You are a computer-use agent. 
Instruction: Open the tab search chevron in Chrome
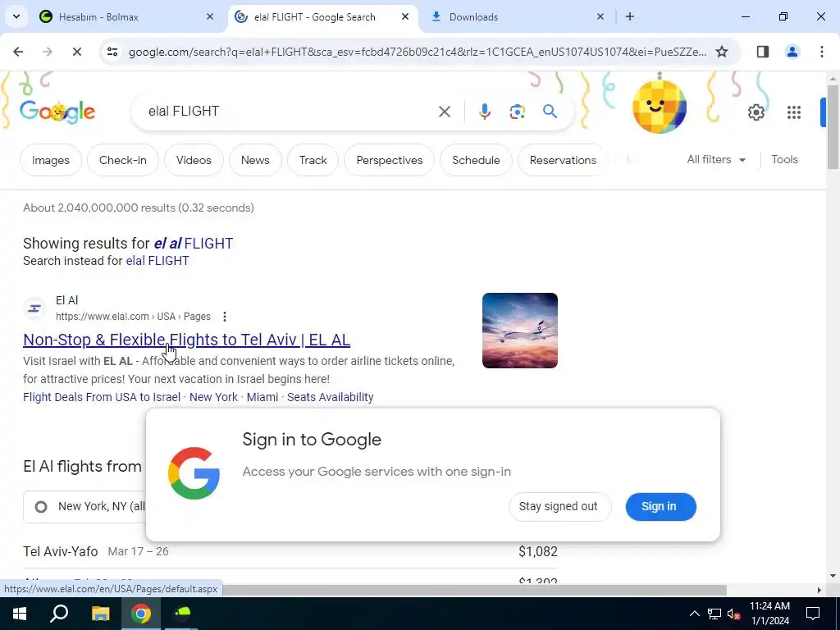pyautogui.click(x=16, y=16)
